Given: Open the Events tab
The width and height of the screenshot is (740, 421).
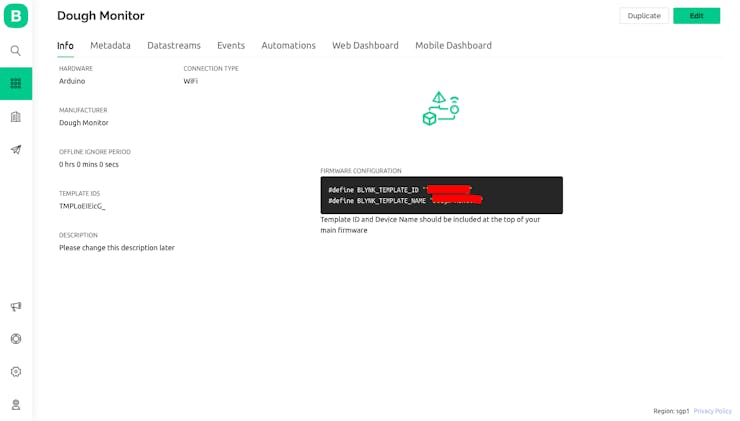Looking at the screenshot, I should click(231, 46).
